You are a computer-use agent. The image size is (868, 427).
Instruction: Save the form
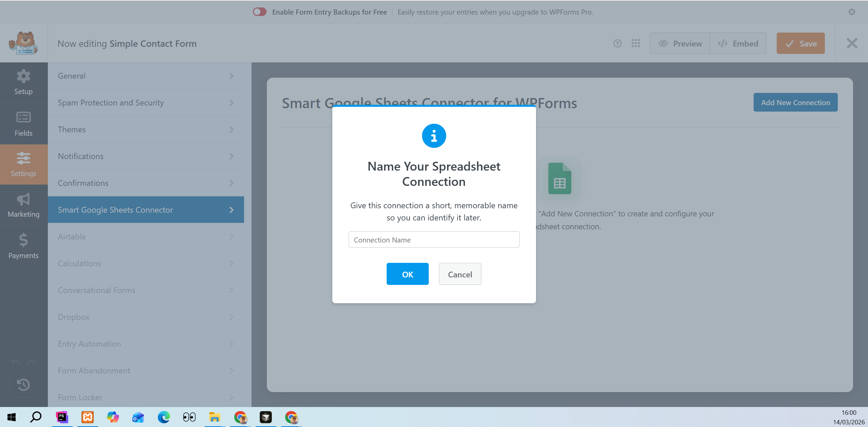tap(800, 43)
